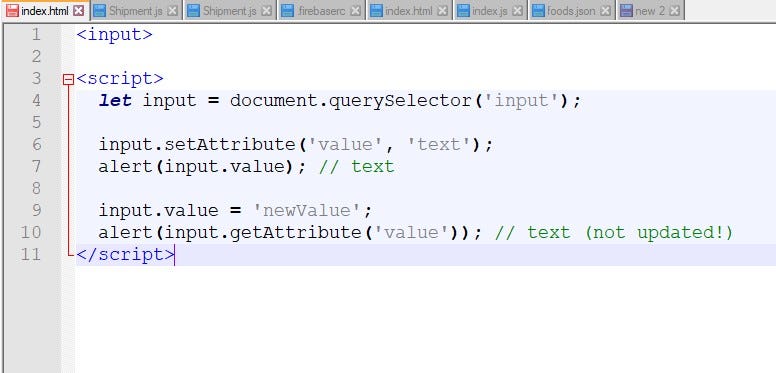Click 'input.setAttribute' on line 6
This screenshot has width=776, height=373.
(x=197, y=145)
